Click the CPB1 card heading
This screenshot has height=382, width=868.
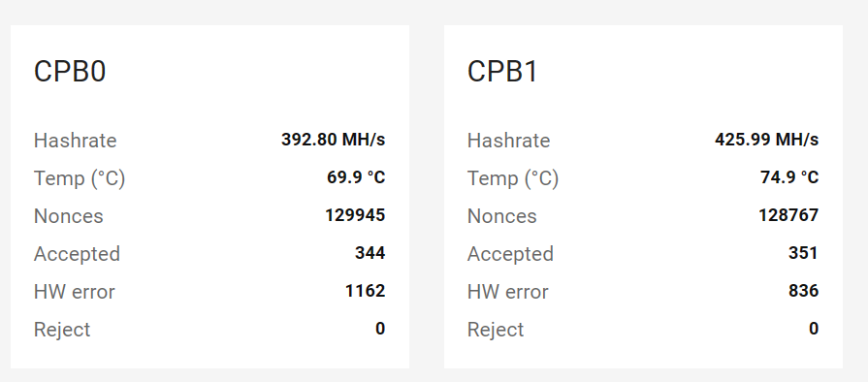pos(502,72)
